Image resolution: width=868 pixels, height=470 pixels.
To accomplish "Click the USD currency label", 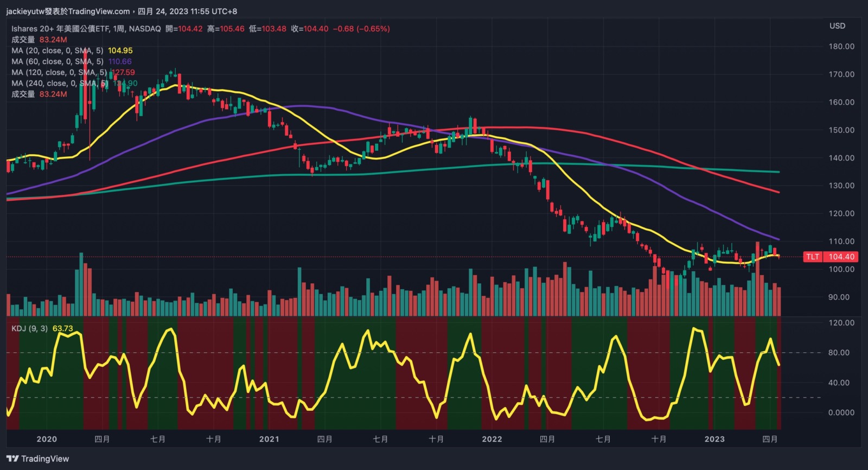I will click(837, 26).
